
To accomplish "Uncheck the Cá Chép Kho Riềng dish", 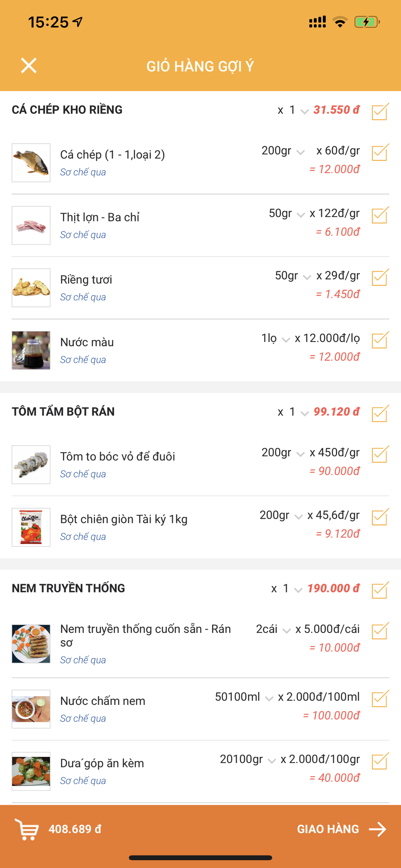I will 380,112.
